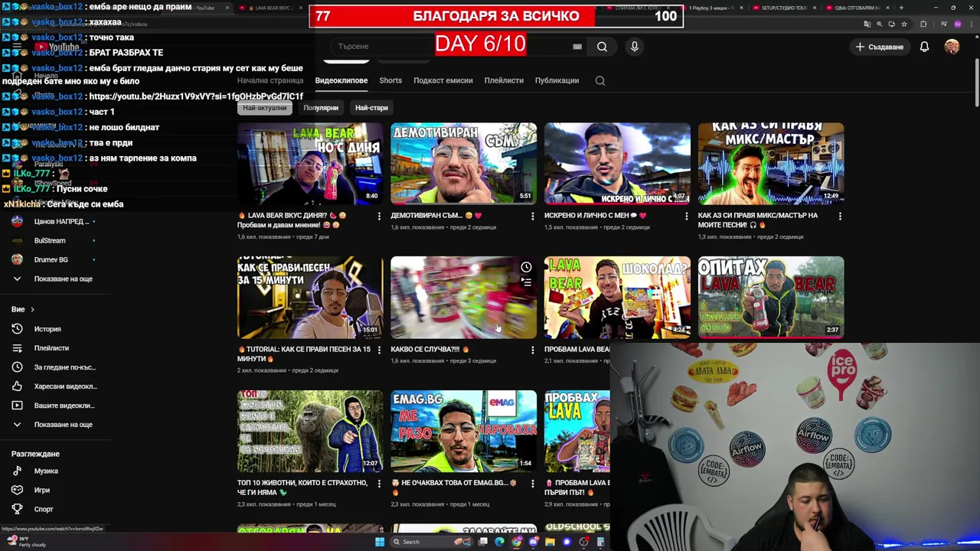Expand the Вие section chevron
980x551 pixels.
pos(32,309)
